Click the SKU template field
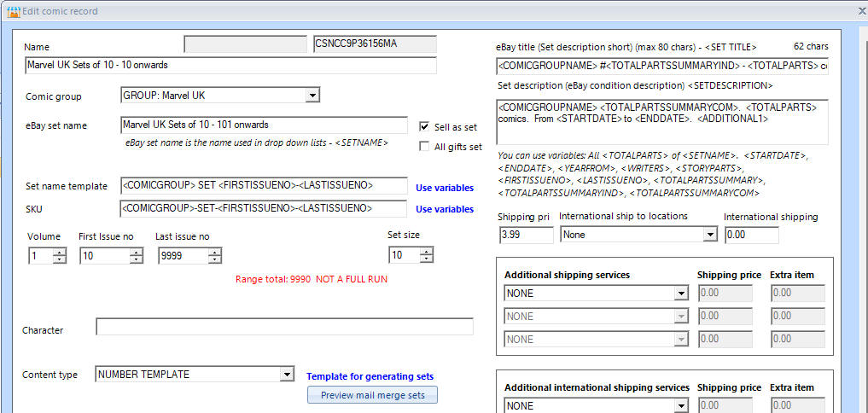Screen dimensions: 868x413 tap(264, 209)
